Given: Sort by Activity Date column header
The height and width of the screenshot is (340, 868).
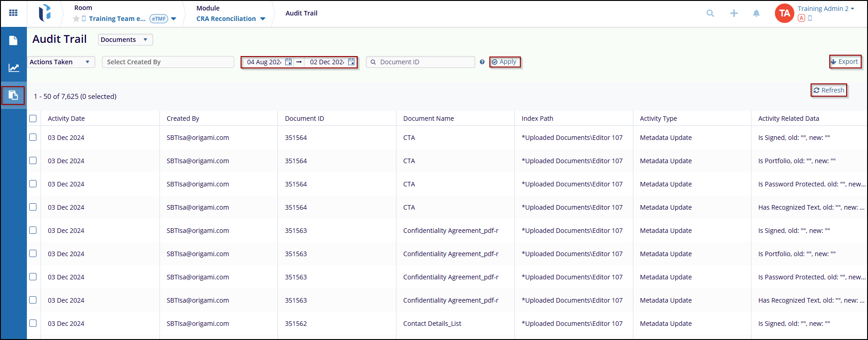Looking at the screenshot, I should [x=66, y=118].
